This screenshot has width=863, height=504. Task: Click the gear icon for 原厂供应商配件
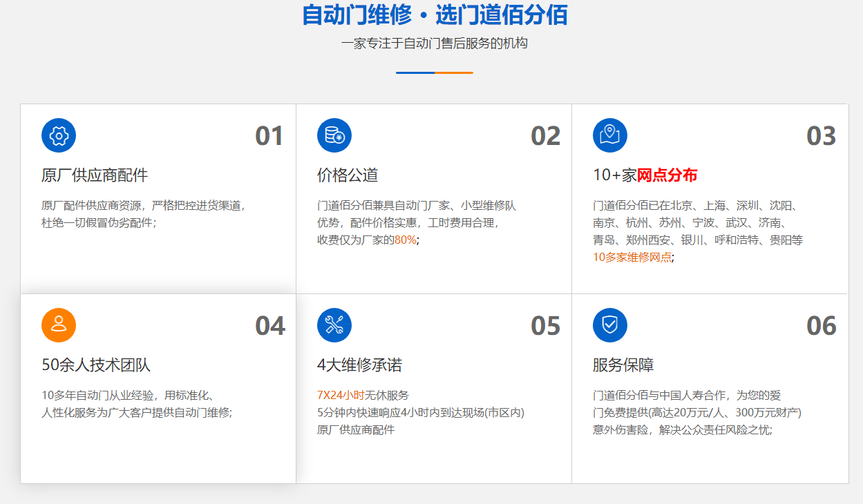59,135
